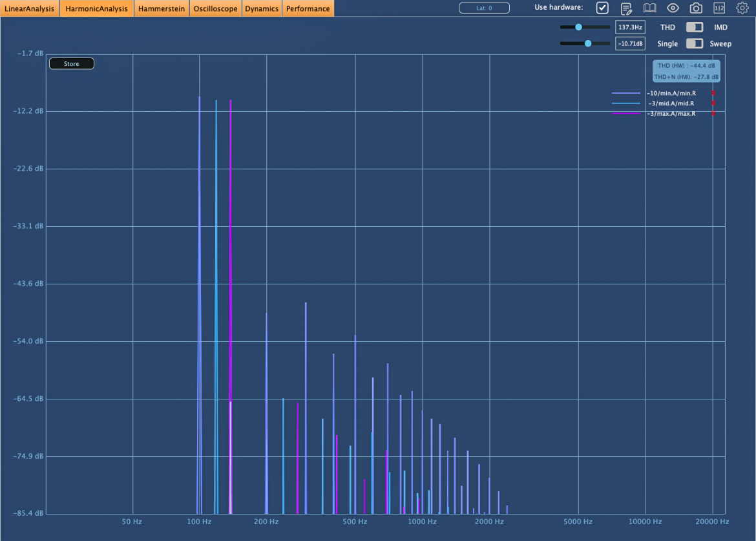The height and width of the screenshot is (541, 756).
Task: Click the 20000 Hz axis label
Action: pos(712,522)
